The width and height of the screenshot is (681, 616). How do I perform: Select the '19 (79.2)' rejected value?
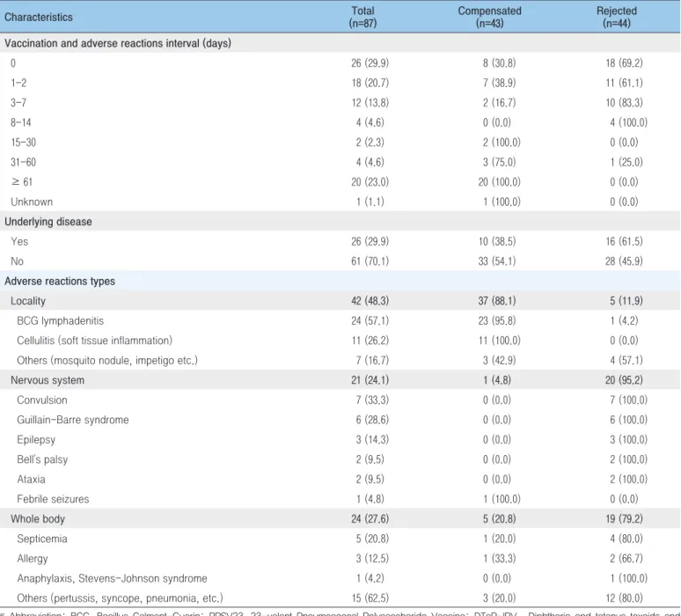(624, 519)
